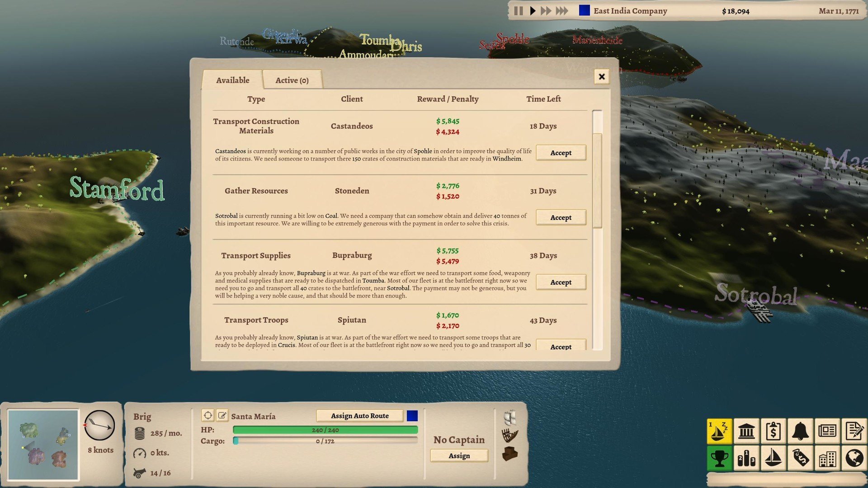Open the green trophy achievements icon
Viewport: 868px width, 488px height.
[x=718, y=458]
